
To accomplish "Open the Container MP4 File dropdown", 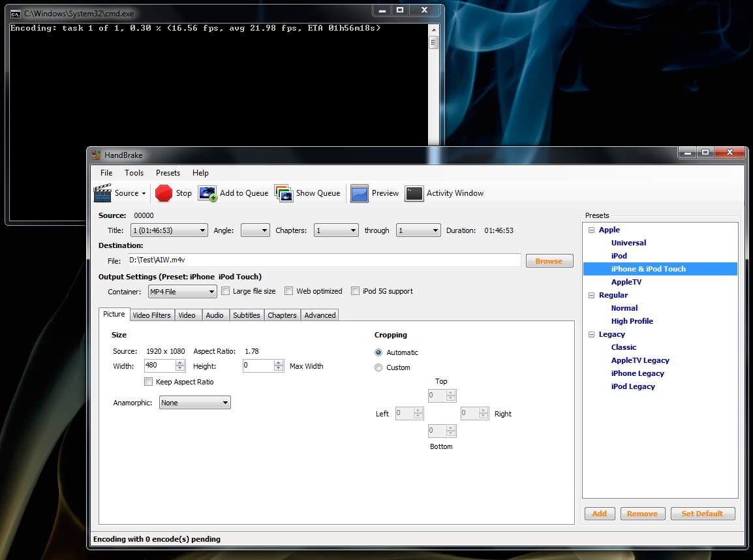I will [x=182, y=292].
